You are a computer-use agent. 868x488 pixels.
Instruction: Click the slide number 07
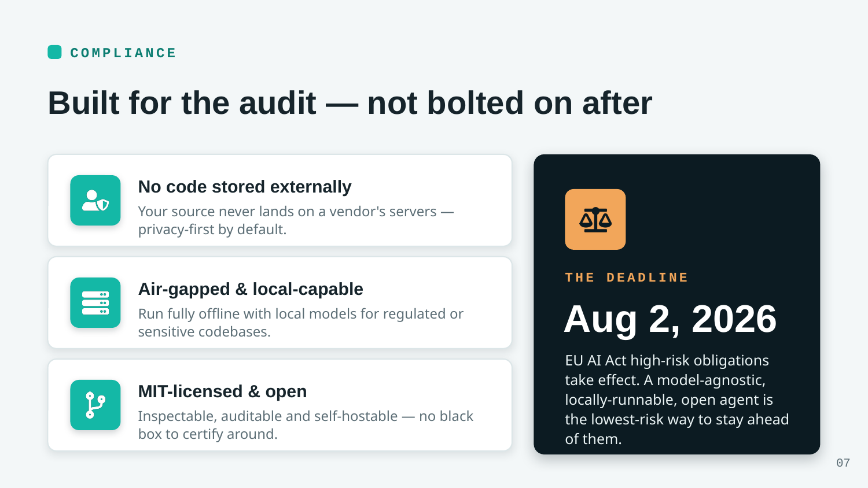(843, 463)
